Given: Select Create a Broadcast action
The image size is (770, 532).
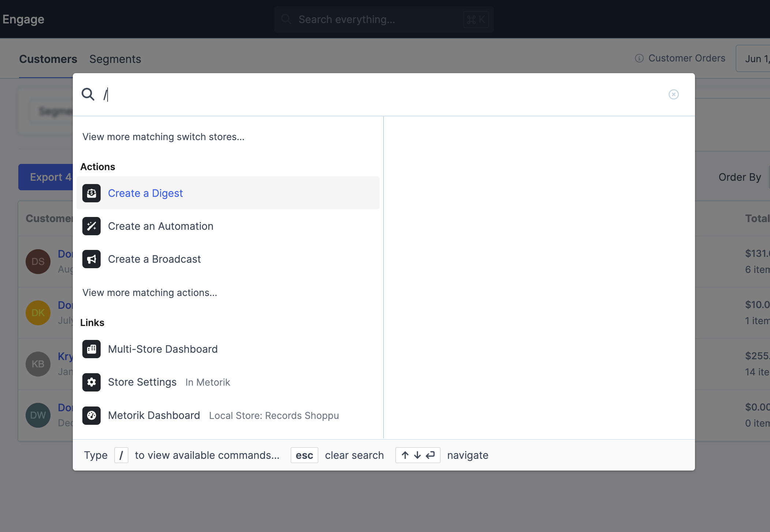Looking at the screenshot, I should (x=154, y=259).
